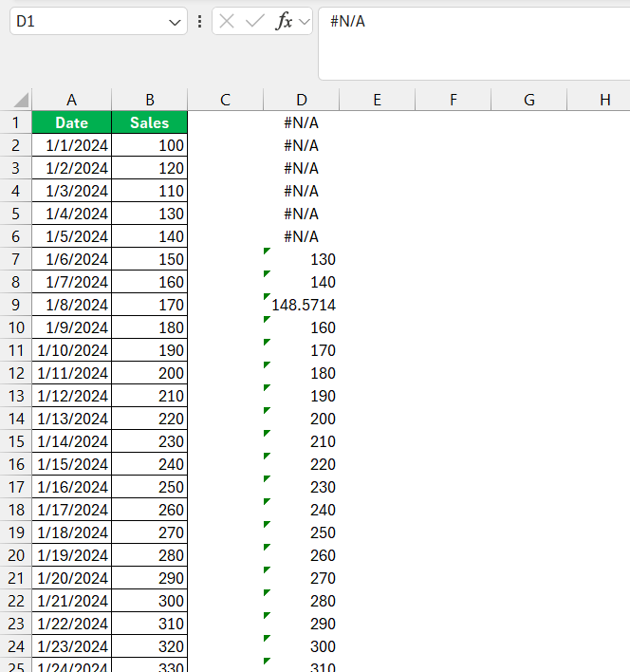
Task: Click the Select All corner triangle
Action: pyautogui.click(x=21, y=100)
